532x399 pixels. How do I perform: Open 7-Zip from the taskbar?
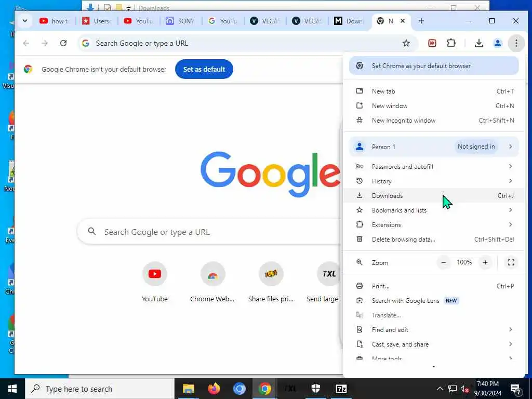341,389
